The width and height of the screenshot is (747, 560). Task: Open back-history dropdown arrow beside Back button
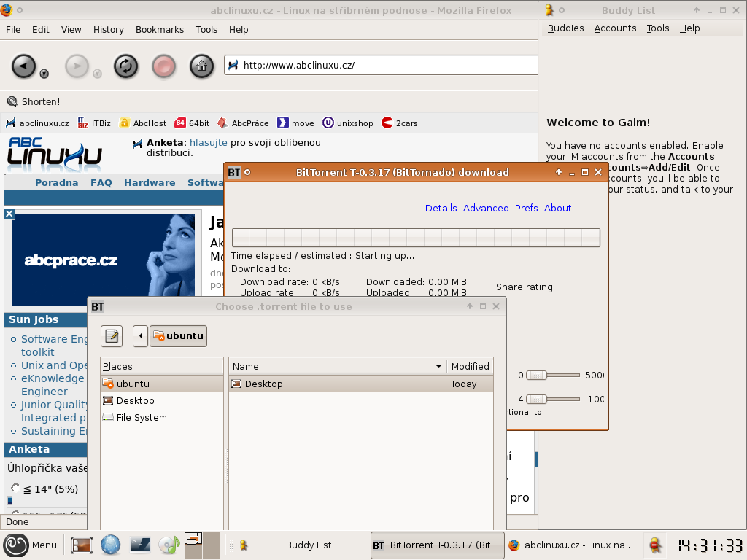[x=44, y=74]
